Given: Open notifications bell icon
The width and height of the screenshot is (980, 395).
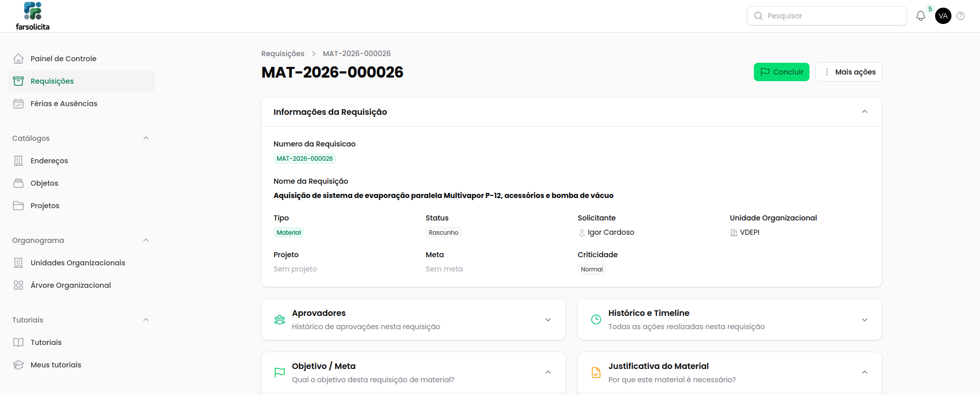Looking at the screenshot, I should (920, 16).
